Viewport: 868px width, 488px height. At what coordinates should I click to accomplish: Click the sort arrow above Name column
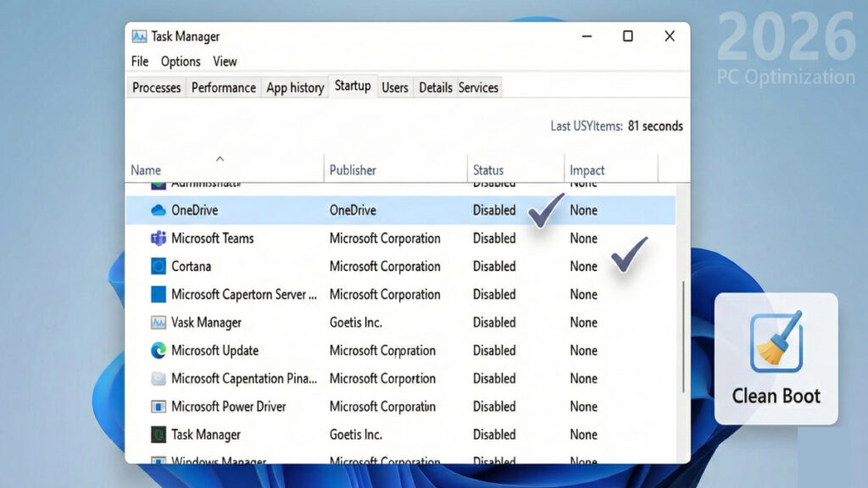tap(220, 158)
